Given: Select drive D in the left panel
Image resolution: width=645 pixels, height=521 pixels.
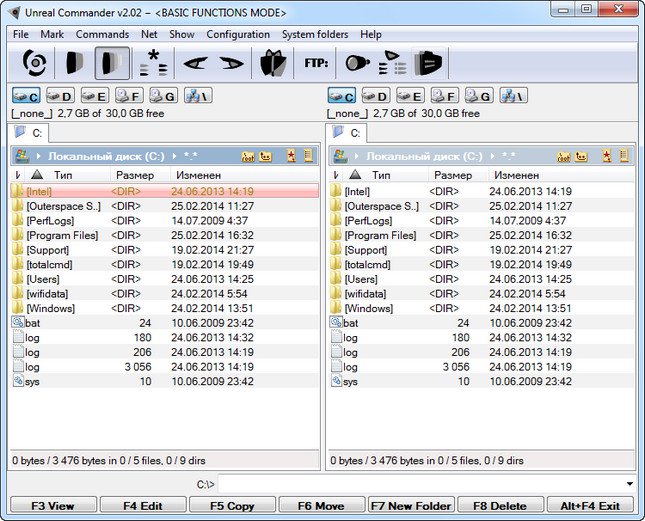Looking at the screenshot, I should (x=60, y=96).
